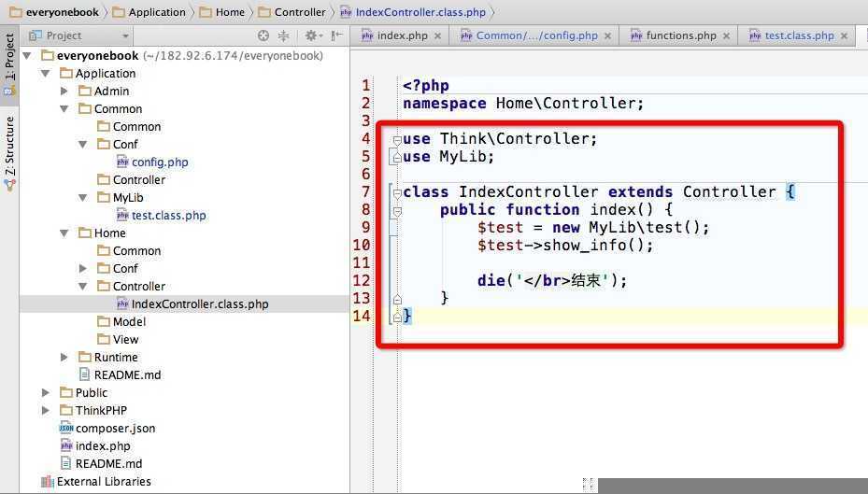This screenshot has width=868, height=494.
Task: Select the View folder
Action: pos(118,340)
